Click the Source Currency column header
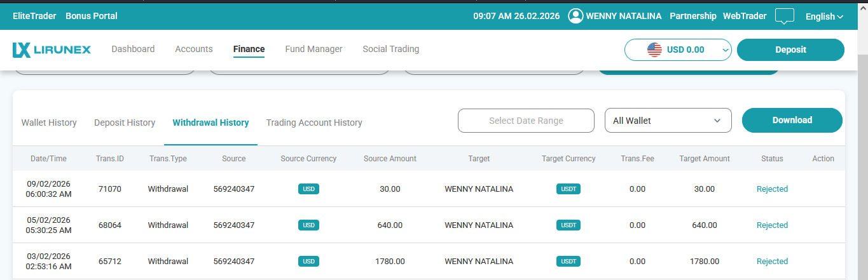Screen dimensions: 868x280 coord(308,159)
